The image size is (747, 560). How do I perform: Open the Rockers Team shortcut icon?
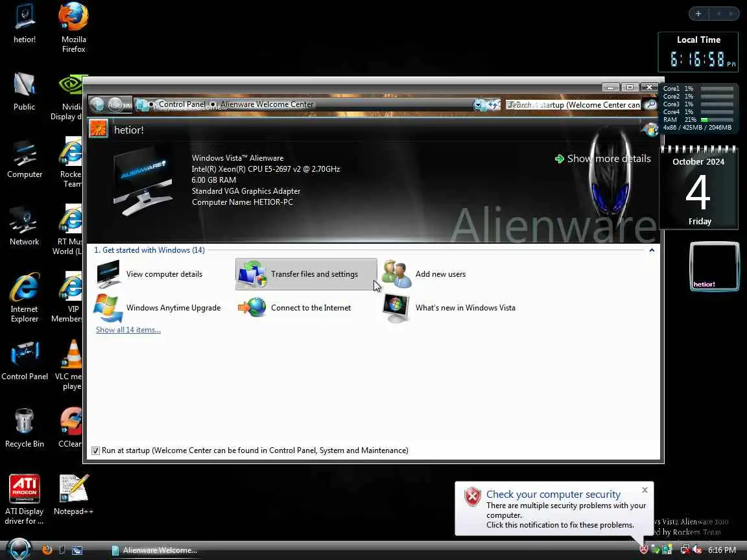point(71,163)
